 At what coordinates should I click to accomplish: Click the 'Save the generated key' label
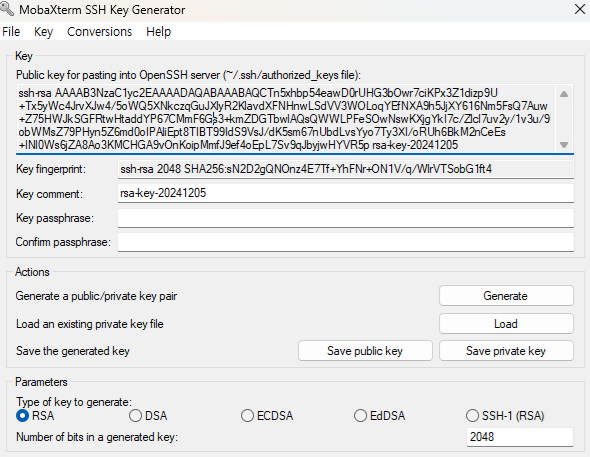[73, 351]
